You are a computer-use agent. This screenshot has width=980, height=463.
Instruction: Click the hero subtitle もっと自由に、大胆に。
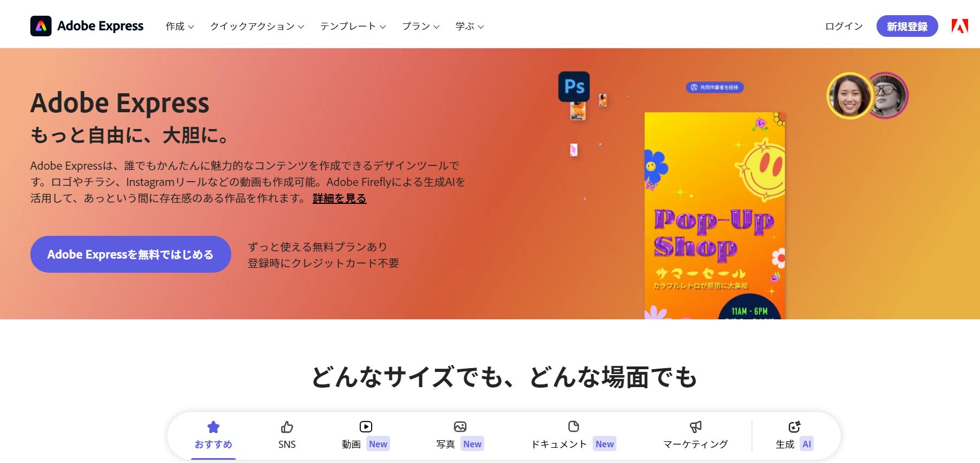[131, 135]
